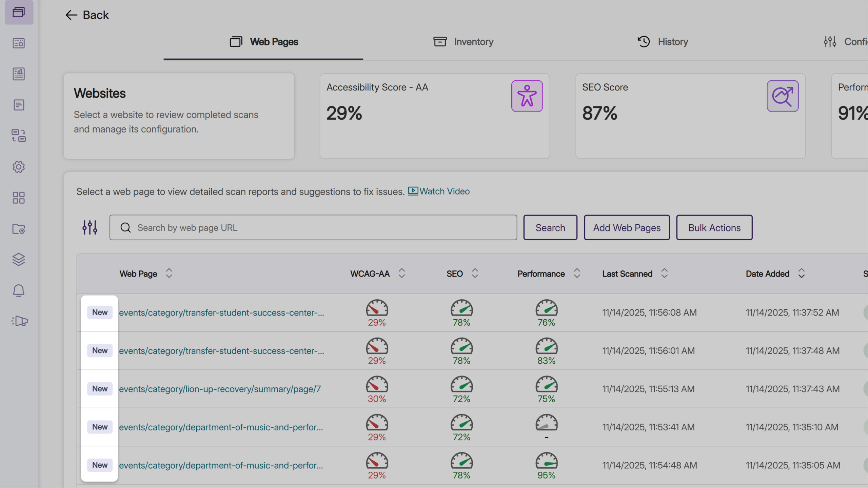This screenshot has width=868, height=488.
Task: Open the chart report sidebar icon
Action: [19, 74]
